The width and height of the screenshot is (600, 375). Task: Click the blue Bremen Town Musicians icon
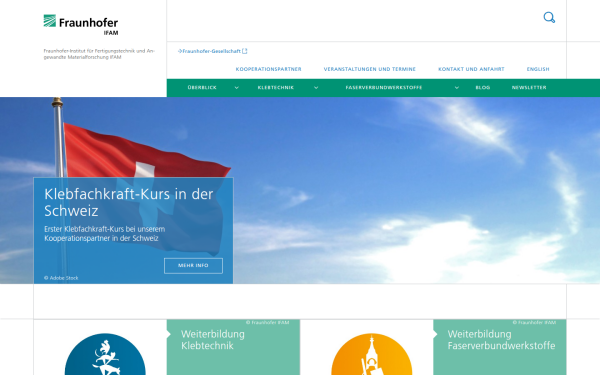(105, 355)
